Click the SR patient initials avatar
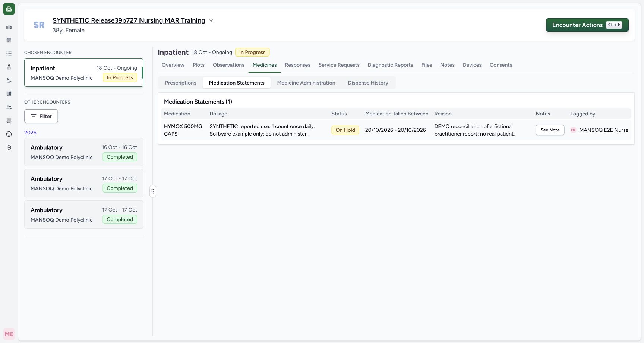This screenshot has height=343, width=644. (x=39, y=25)
